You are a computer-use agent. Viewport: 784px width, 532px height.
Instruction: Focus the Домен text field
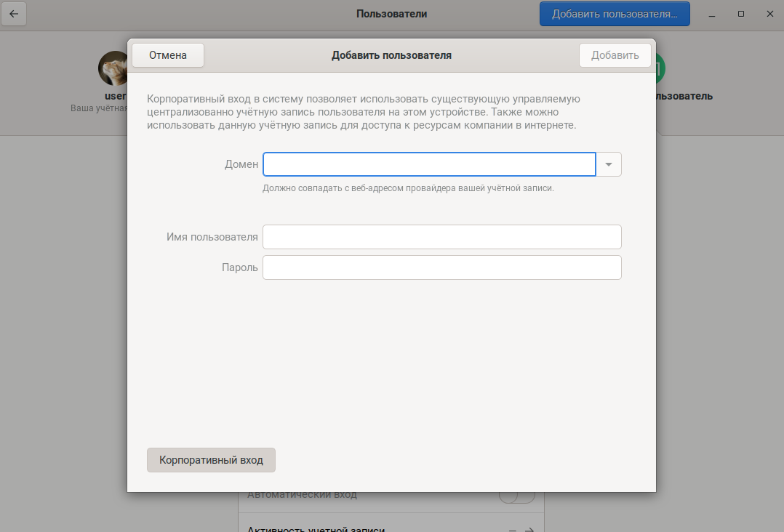pos(429,164)
